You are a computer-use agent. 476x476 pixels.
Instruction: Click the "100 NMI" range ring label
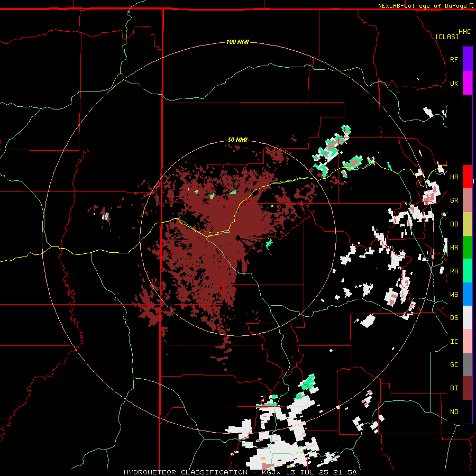point(237,42)
